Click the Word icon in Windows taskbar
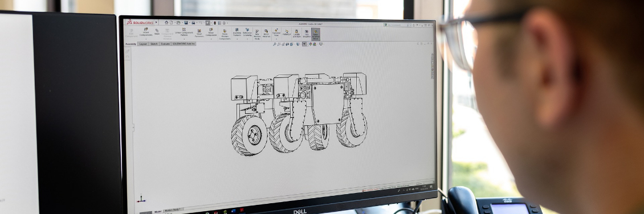The image size is (644, 214). coord(233,211)
